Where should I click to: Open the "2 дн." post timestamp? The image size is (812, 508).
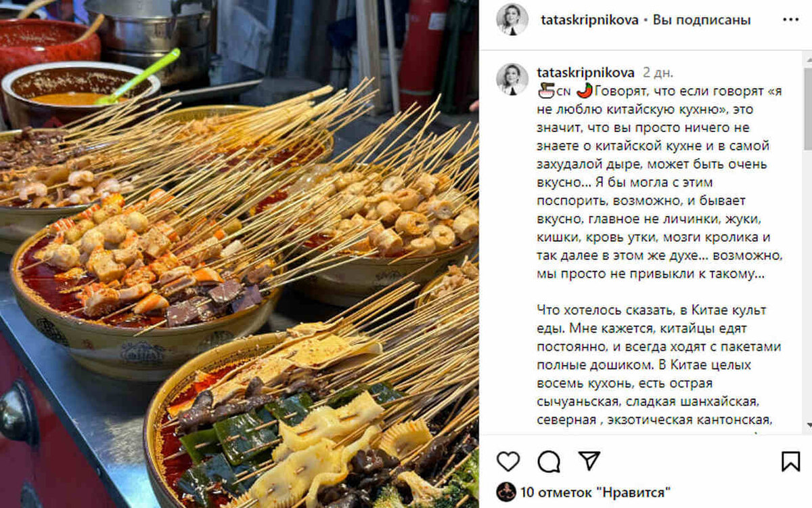(658, 72)
